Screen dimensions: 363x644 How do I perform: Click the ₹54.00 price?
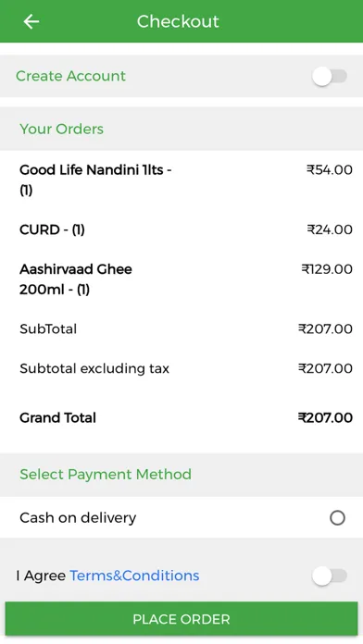330,169
